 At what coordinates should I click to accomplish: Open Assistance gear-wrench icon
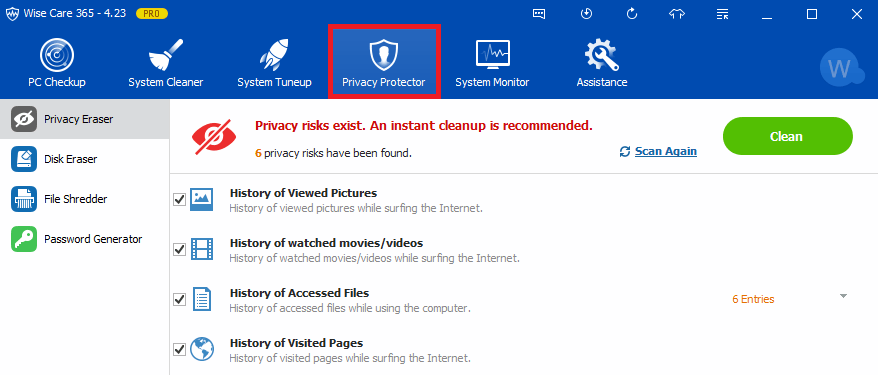[x=602, y=63]
